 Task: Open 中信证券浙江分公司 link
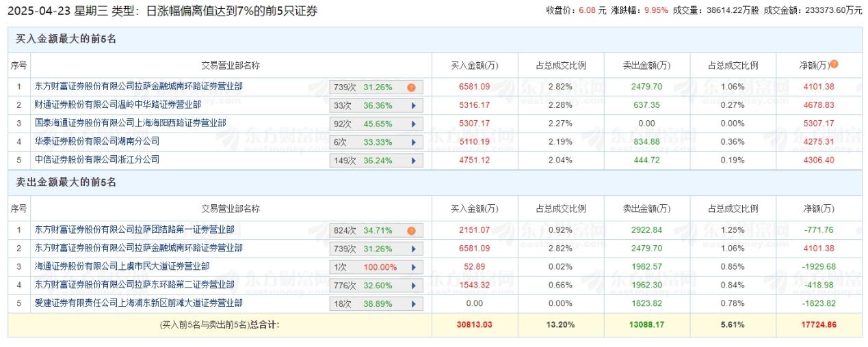(x=96, y=160)
